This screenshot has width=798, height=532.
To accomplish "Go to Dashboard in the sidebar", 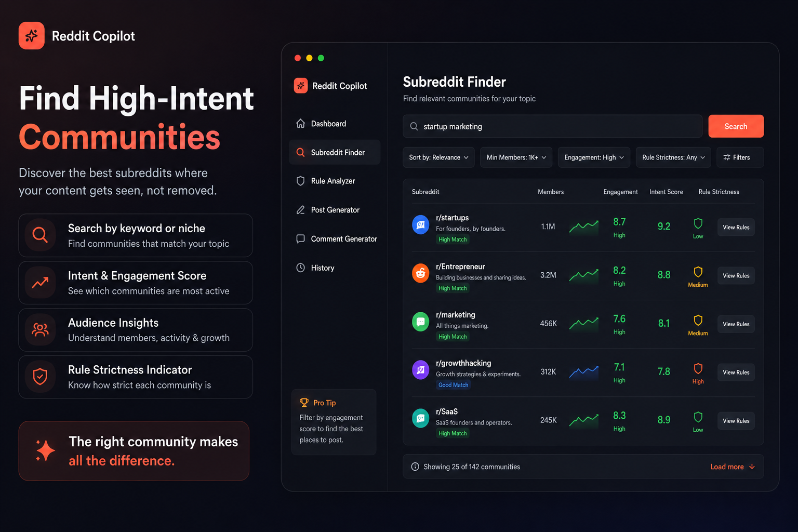I will coord(335,124).
